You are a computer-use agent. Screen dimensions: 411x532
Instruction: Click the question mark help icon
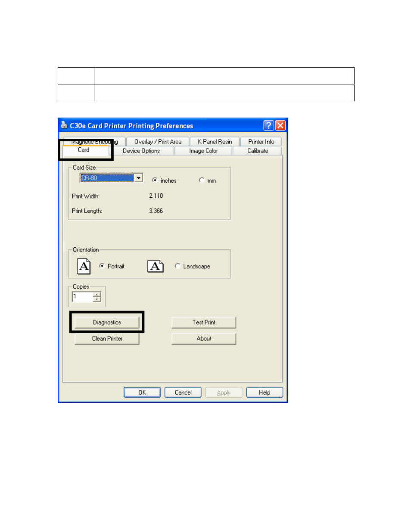coord(268,125)
